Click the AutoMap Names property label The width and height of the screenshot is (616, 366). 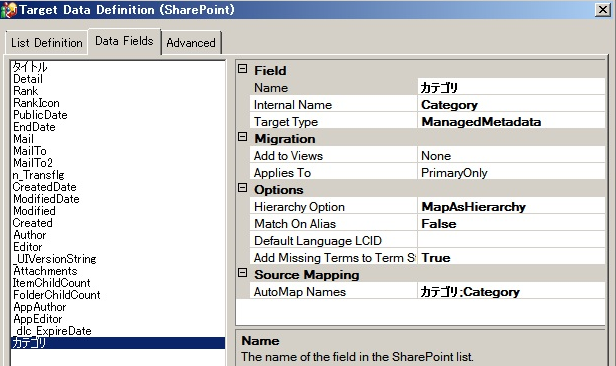click(300, 292)
